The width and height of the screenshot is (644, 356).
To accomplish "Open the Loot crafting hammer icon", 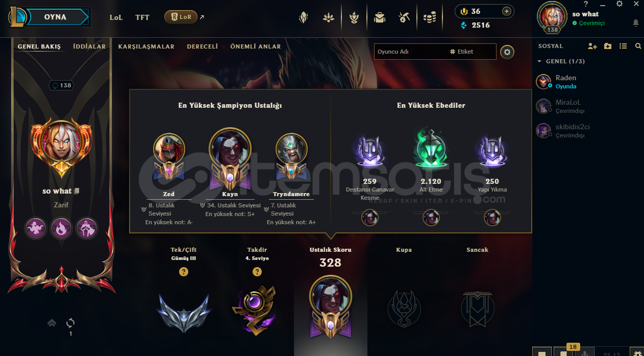I will coord(405,18).
